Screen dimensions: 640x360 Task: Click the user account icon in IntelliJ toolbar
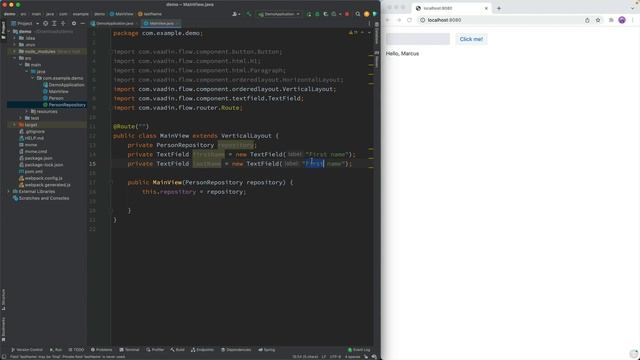(x=235, y=14)
